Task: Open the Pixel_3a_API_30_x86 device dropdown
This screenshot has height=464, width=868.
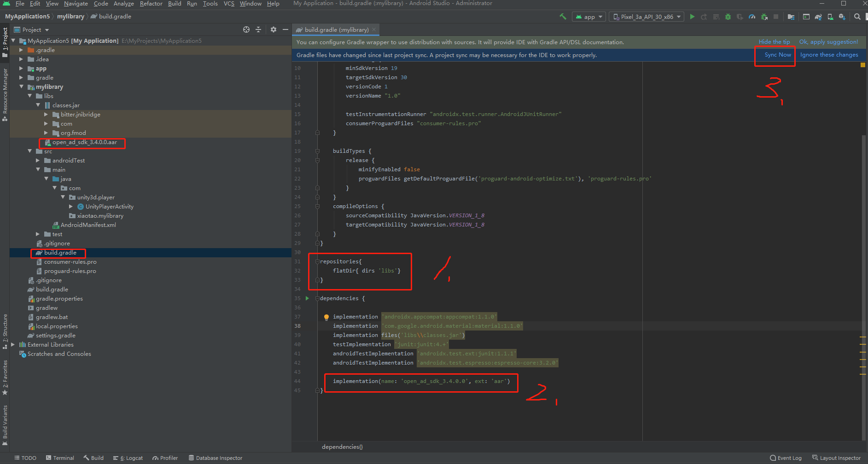Action: click(646, 17)
